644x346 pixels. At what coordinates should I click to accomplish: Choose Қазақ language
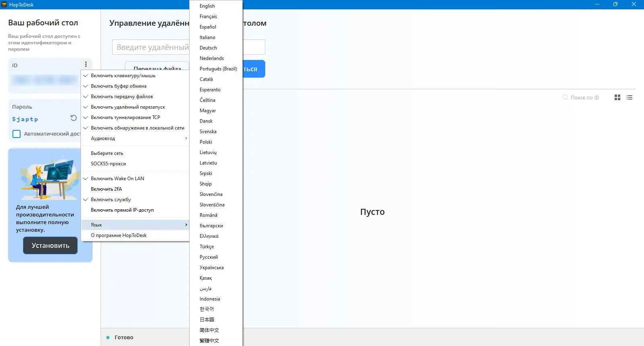[x=216, y=278]
